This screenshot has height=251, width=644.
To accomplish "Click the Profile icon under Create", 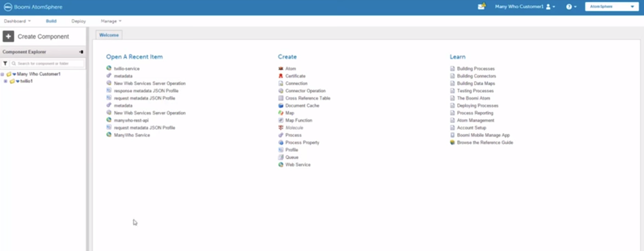I will (x=281, y=150).
